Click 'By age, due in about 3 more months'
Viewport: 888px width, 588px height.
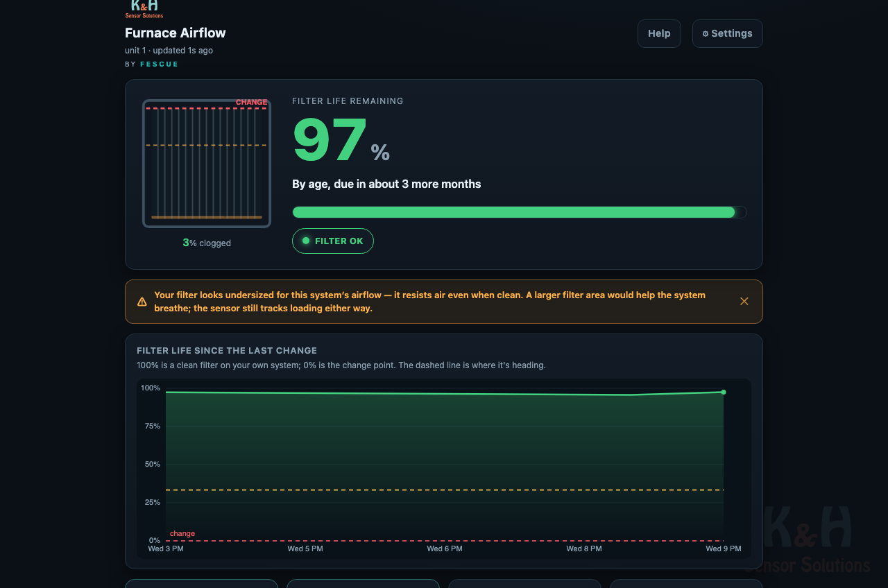386,184
